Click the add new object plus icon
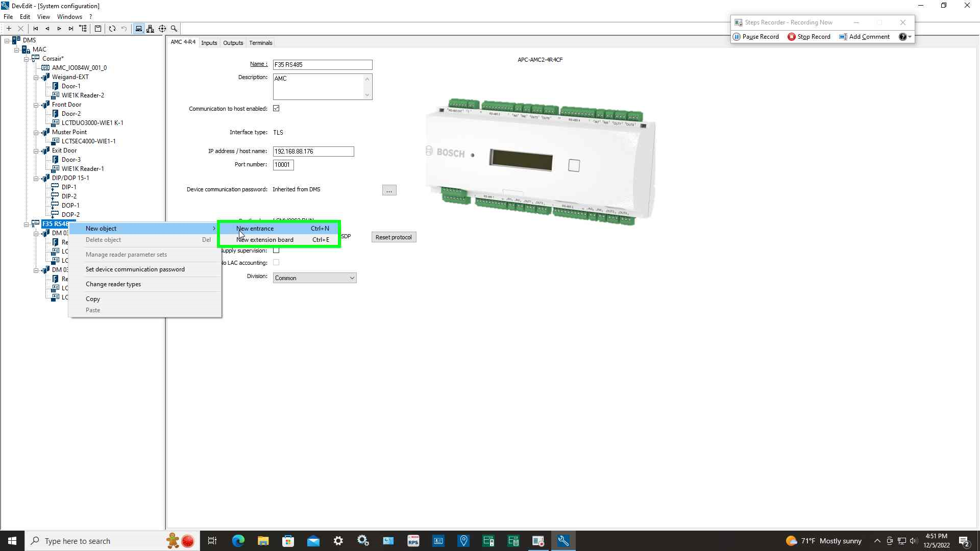980x551 pixels. (9, 29)
